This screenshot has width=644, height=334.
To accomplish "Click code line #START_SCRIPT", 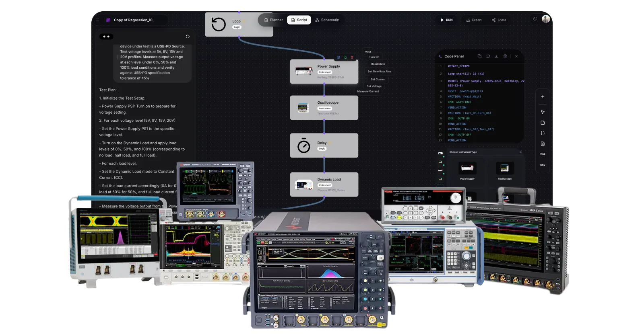I will (459, 66).
